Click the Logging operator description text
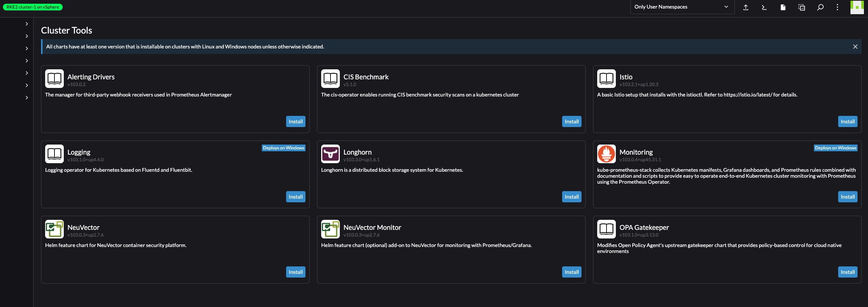 pyautogui.click(x=119, y=170)
